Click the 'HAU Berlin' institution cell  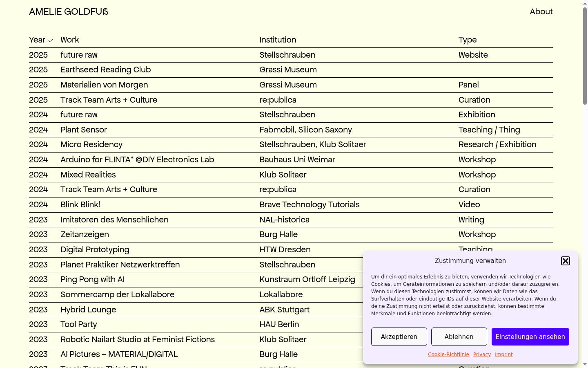tap(279, 325)
